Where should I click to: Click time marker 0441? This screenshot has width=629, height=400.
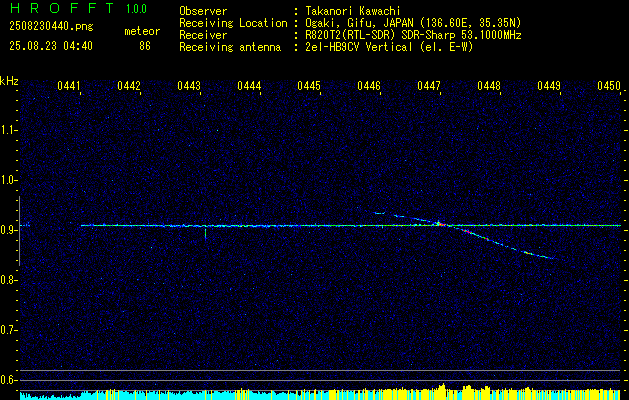[x=69, y=86]
